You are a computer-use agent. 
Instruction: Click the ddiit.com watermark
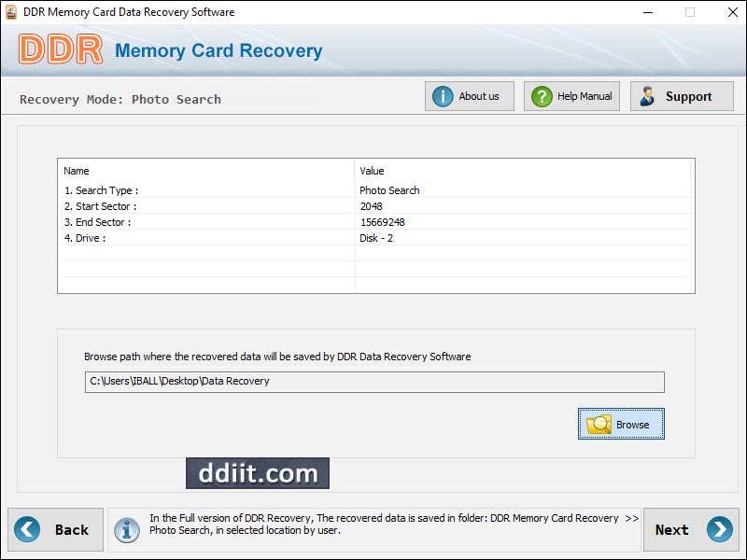pos(258,473)
